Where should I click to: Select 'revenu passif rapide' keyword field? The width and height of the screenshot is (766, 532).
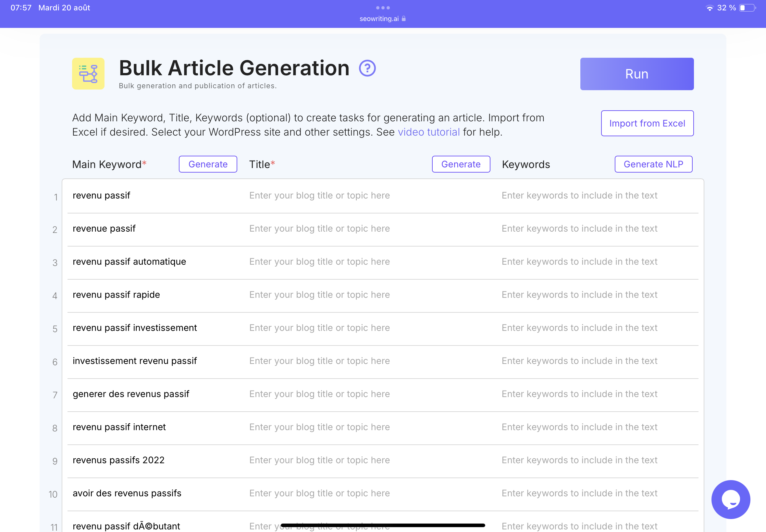click(155, 295)
